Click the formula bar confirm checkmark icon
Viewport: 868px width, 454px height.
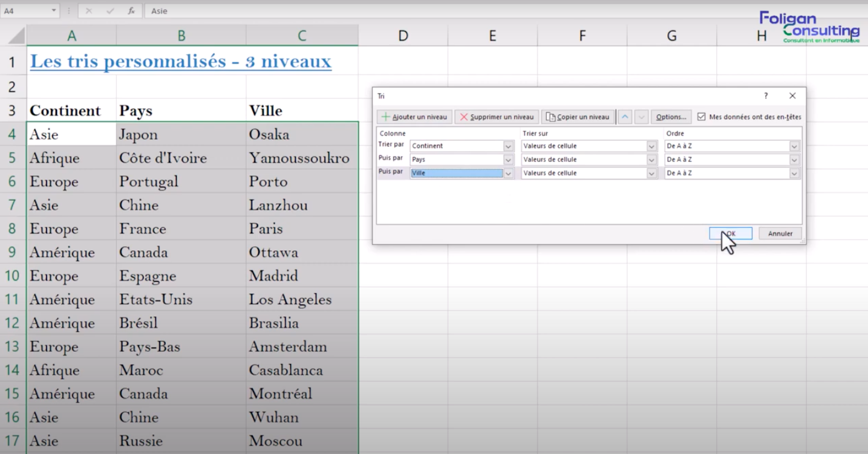[110, 11]
